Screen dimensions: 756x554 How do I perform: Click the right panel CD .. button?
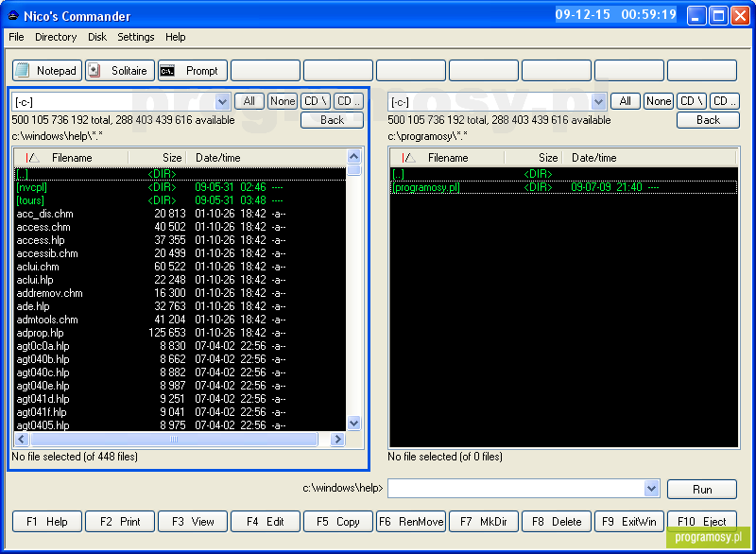tap(725, 101)
